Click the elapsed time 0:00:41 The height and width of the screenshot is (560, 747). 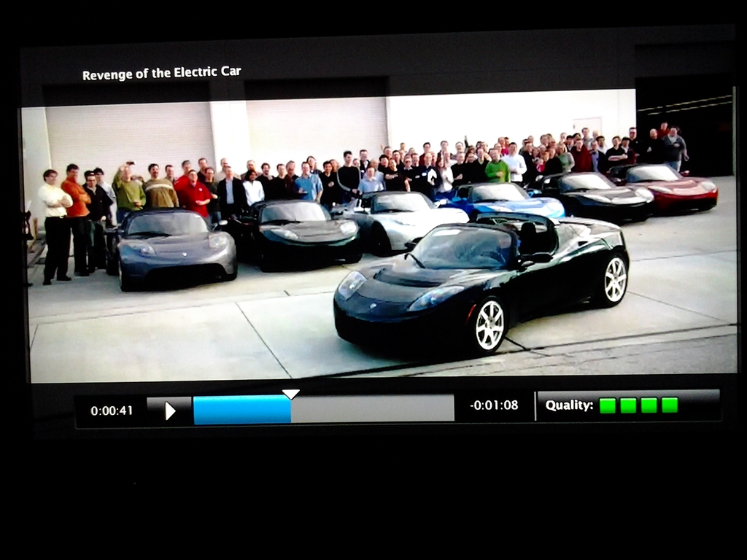(x=112, y=411)
